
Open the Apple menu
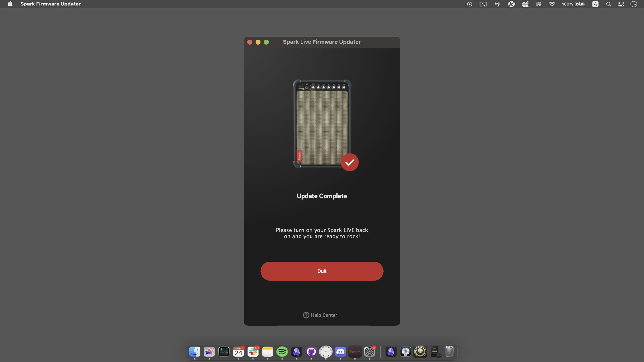(10, 4)
